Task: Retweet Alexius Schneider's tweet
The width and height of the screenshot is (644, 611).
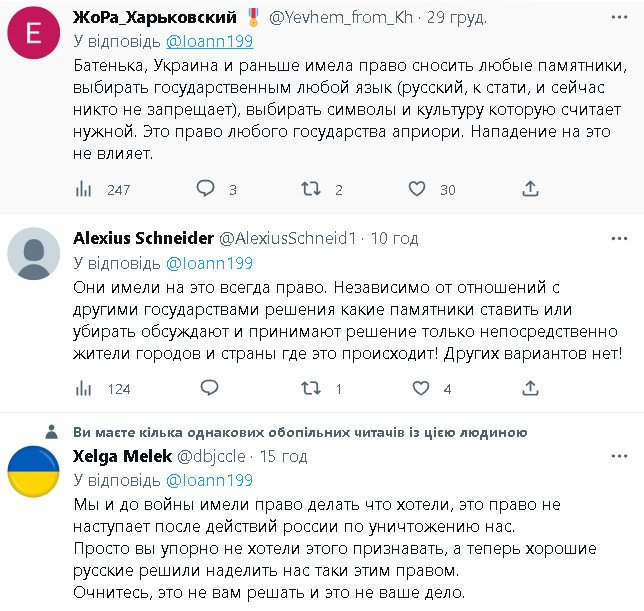Action: pyautogui.click(x=311, y=388)
